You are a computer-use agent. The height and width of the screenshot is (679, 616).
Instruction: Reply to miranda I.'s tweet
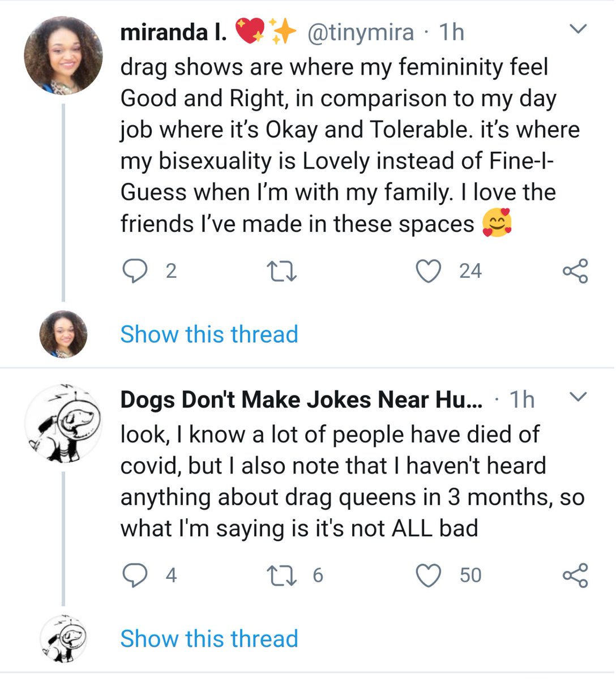coord(134,271)
